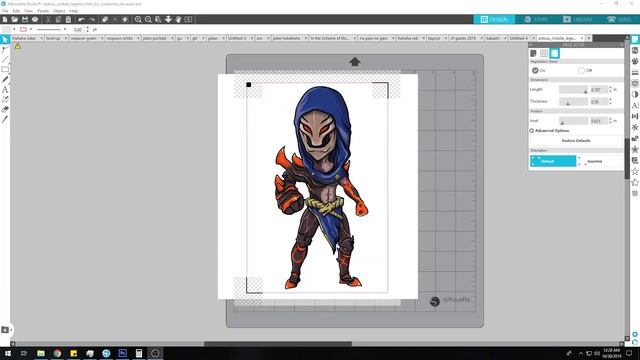The height and width of the screenshot is (360, 640).
Task: Switch to the SEND tab
Action: (x=619, y=19)
